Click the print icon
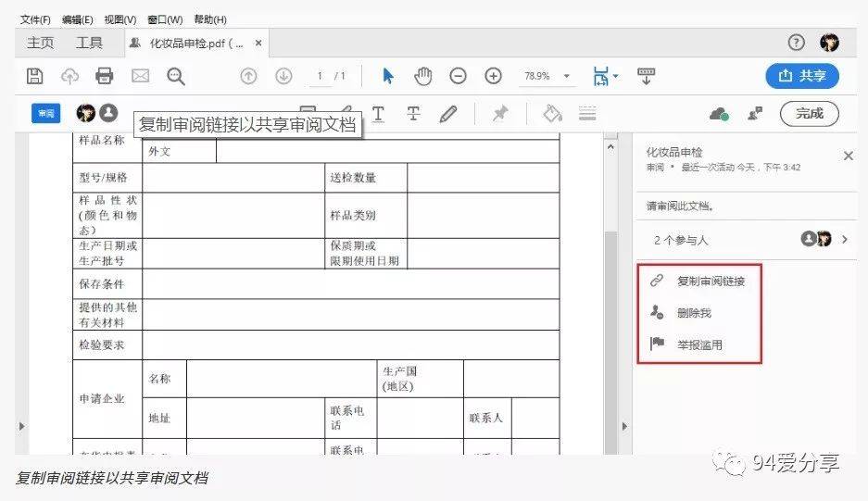Image resolution: width=868 pixels, height=501 pixels. [x=105, y=76]
